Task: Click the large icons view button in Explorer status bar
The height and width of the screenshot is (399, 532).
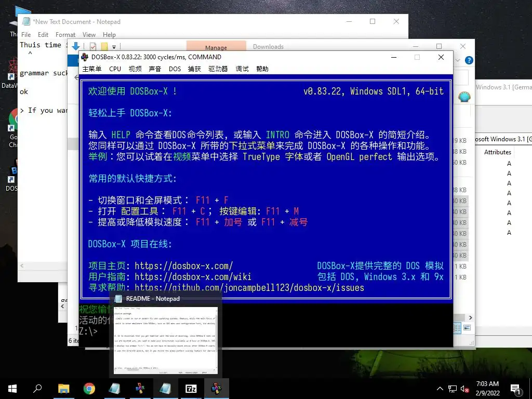Action: coord(467,328)
